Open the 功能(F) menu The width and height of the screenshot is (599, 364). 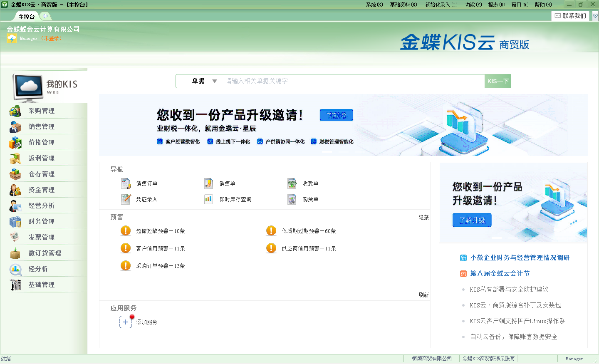(473, 5)
